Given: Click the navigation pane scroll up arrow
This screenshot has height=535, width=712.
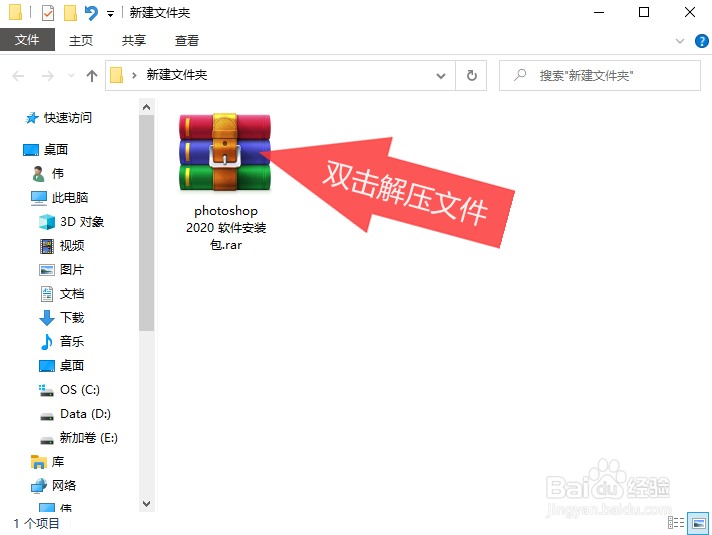Looking at the screenshot, I should click(x=146, y=107).
